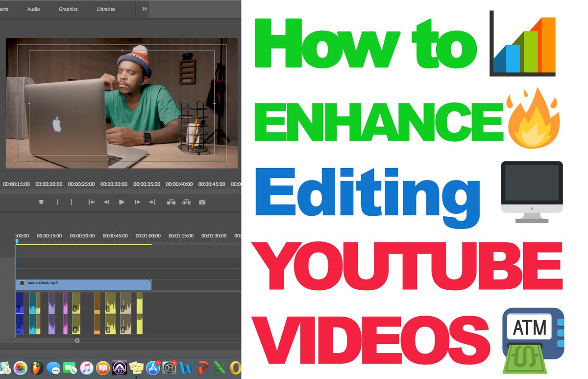Open the workspace overflow chevron menu
Screen dimensions: 588x379
[145, 9]
